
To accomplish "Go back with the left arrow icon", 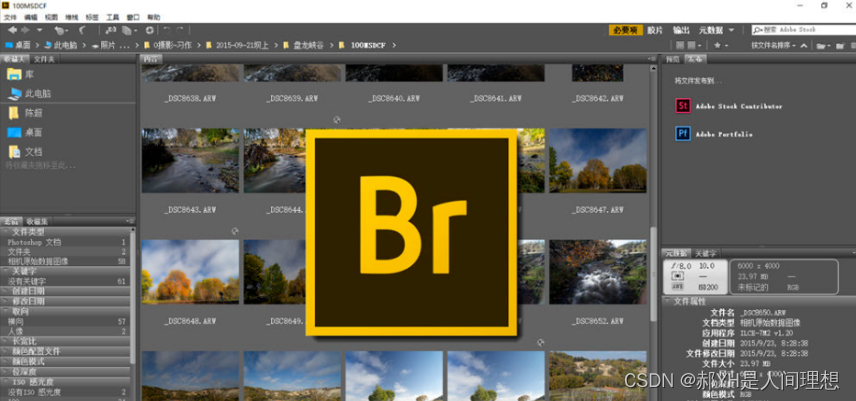I will click(13, 31).
